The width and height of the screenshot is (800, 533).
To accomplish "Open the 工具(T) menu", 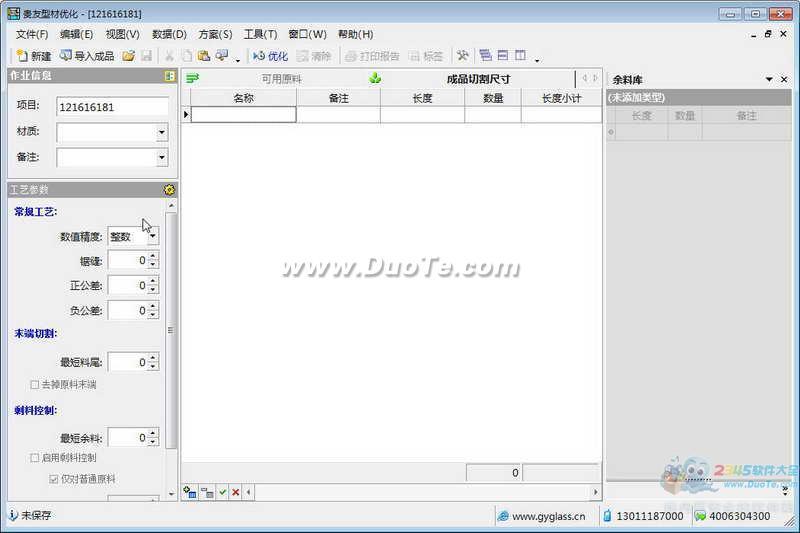I will click(260, 34).
